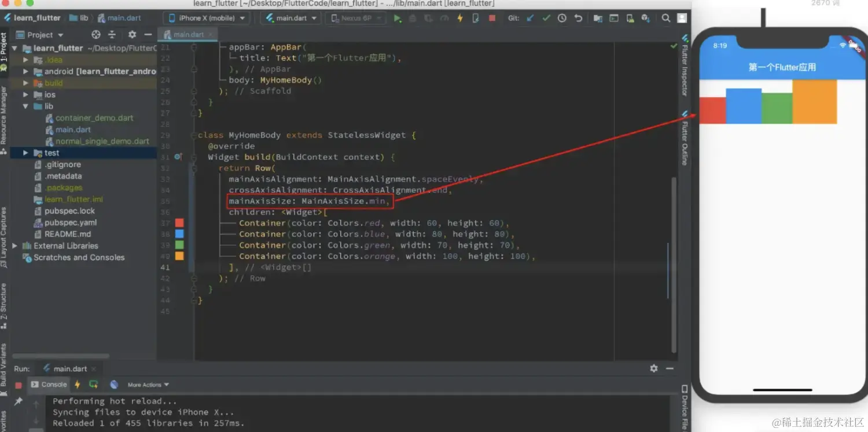Click the Git commit checkmark icon
868x432 pixels.
(x=546, y=19)
